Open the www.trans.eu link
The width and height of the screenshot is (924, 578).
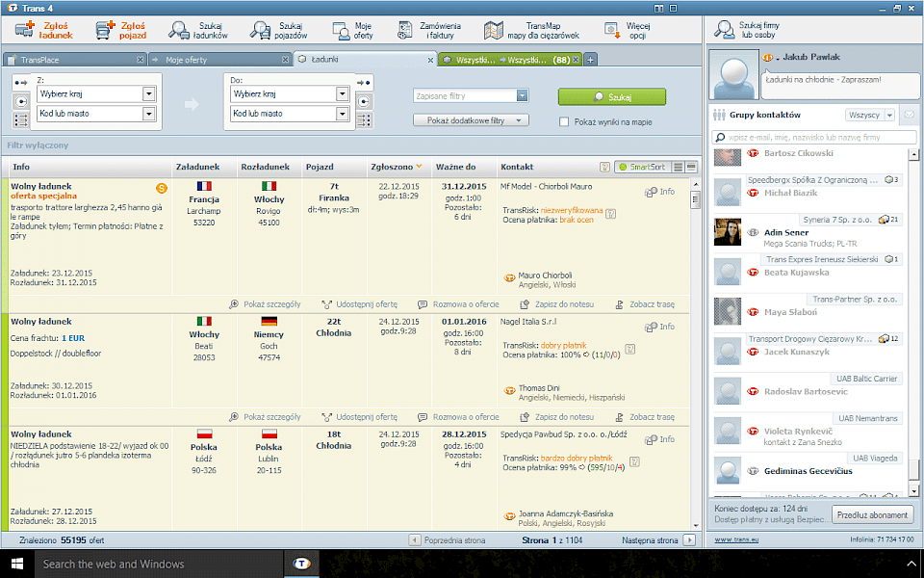736,539
